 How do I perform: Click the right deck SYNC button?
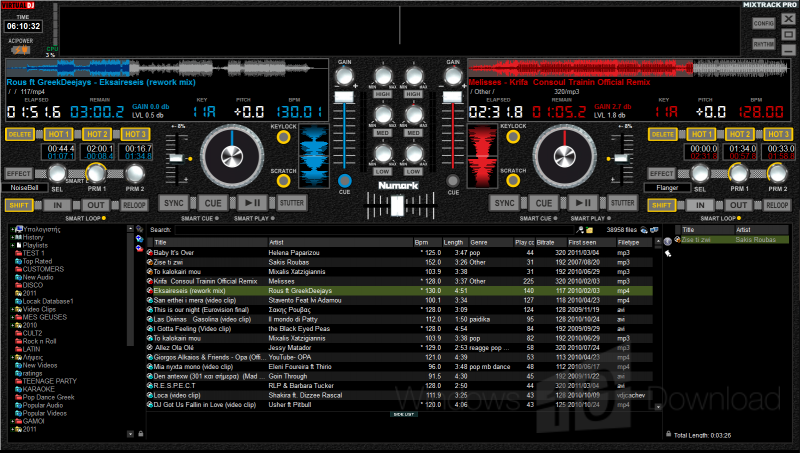point(505,203)
